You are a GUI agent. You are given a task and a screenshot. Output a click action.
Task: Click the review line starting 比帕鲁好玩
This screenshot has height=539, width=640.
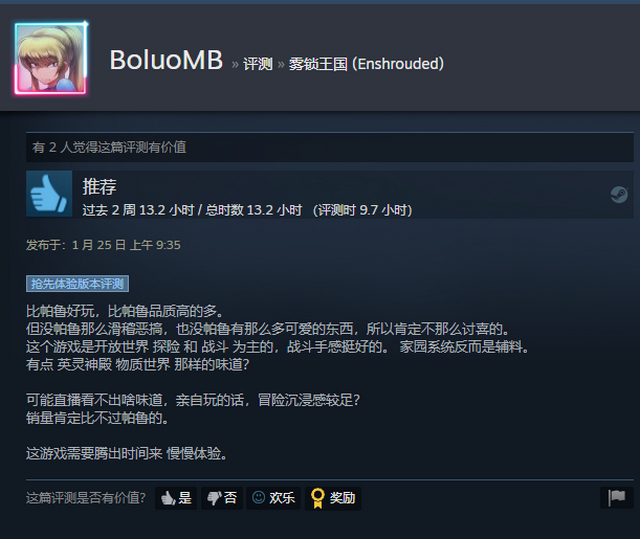tap(125, 311)
